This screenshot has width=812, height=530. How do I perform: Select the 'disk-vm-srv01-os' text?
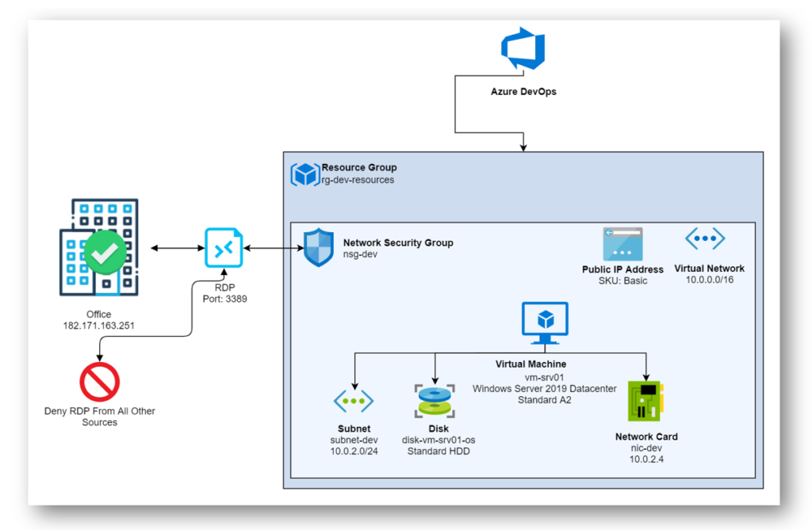click(439, 440)
